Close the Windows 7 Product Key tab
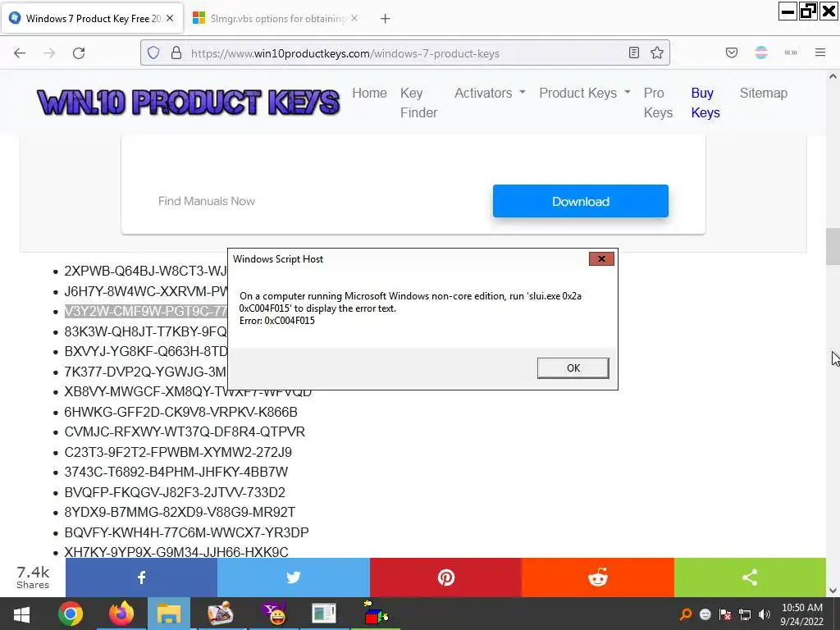 (170, 18)
